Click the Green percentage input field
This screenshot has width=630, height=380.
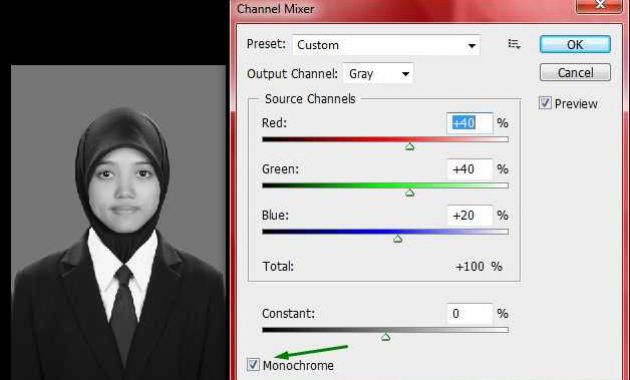click(x=469, y=169)
